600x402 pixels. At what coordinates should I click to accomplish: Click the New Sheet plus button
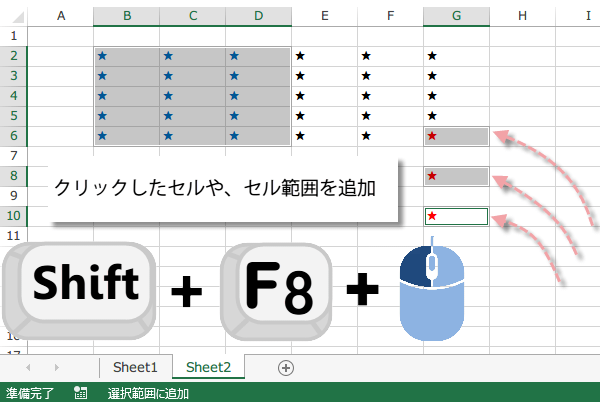[286, 367]
